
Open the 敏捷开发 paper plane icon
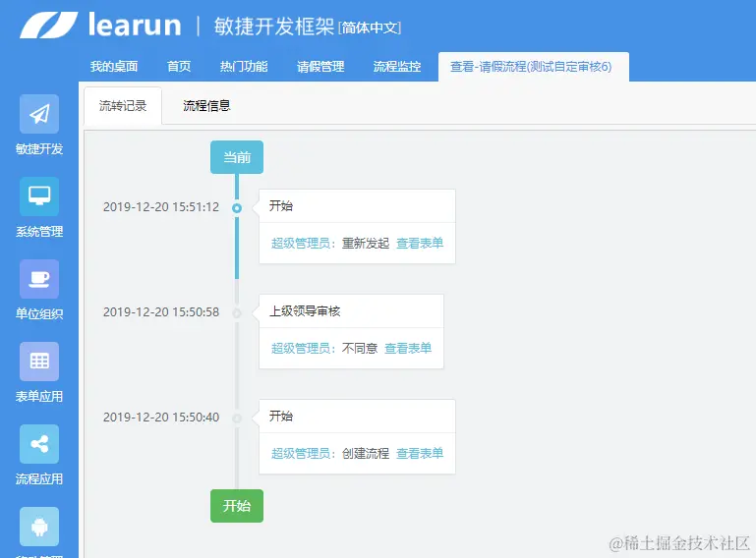pos(39,114)
